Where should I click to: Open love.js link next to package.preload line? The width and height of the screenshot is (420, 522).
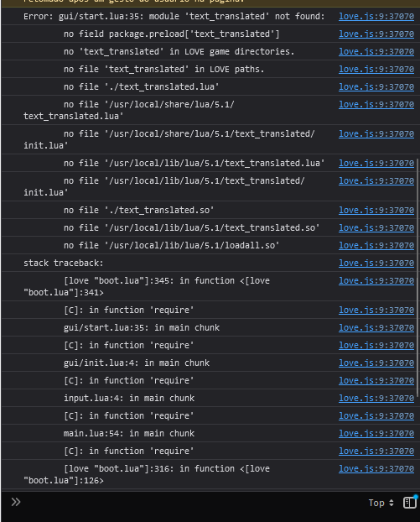[376, 34]
